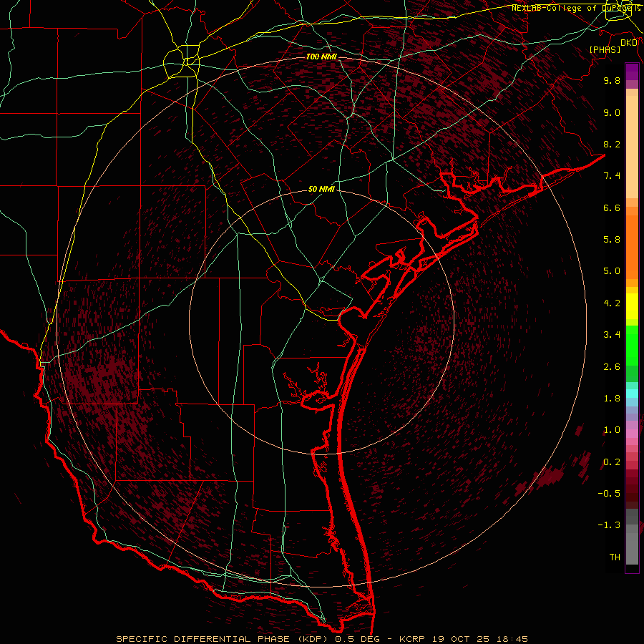Click the "19 OCT 25" date in the caption
The width and height of the screenshot is (644, 644).
click(x=460, y=639)
